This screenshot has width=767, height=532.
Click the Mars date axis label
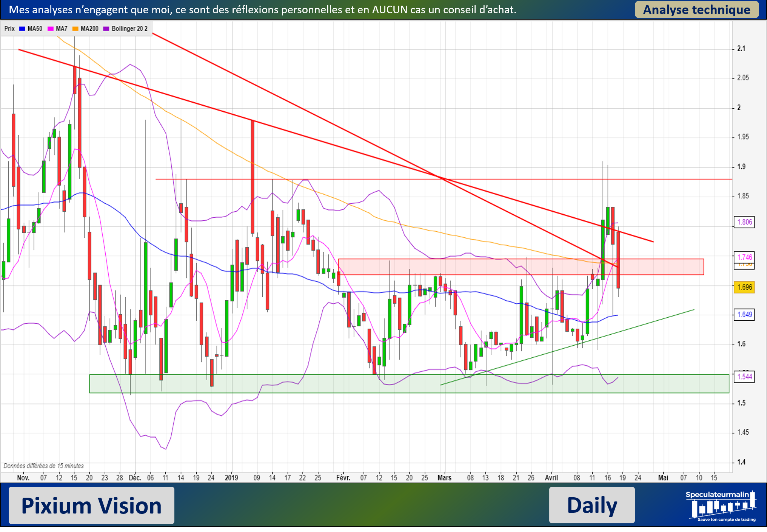click(445, 478)
